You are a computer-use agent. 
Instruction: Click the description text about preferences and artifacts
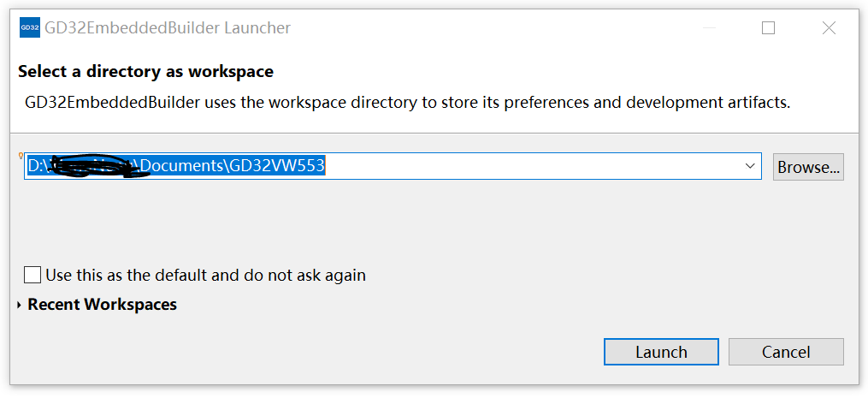pyautogui.click(x=407, y=103)
